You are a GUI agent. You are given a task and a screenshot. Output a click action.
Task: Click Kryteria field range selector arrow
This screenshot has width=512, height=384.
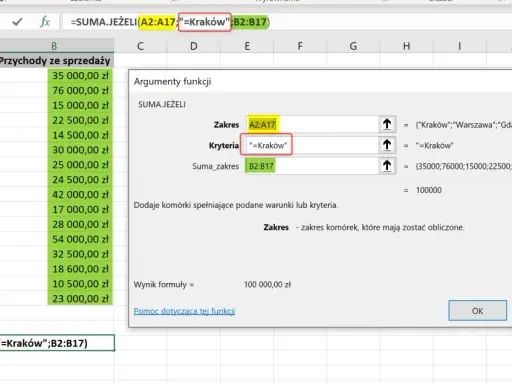387,145
